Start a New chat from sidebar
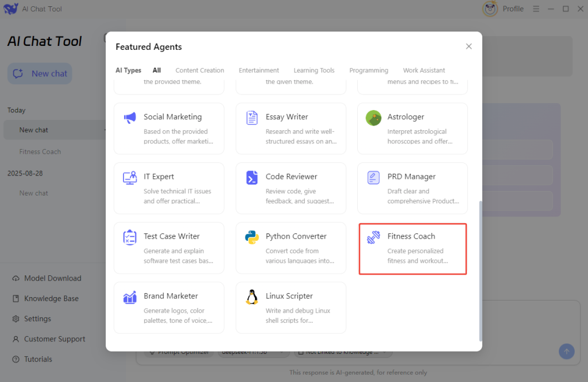The image size is (588, 382). 40,73
